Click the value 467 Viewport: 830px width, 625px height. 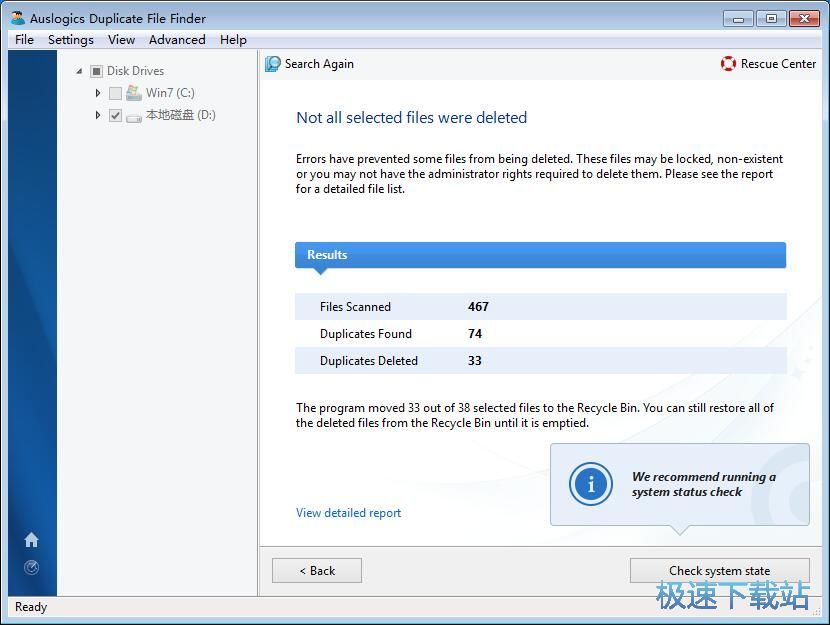click(478, 307)
